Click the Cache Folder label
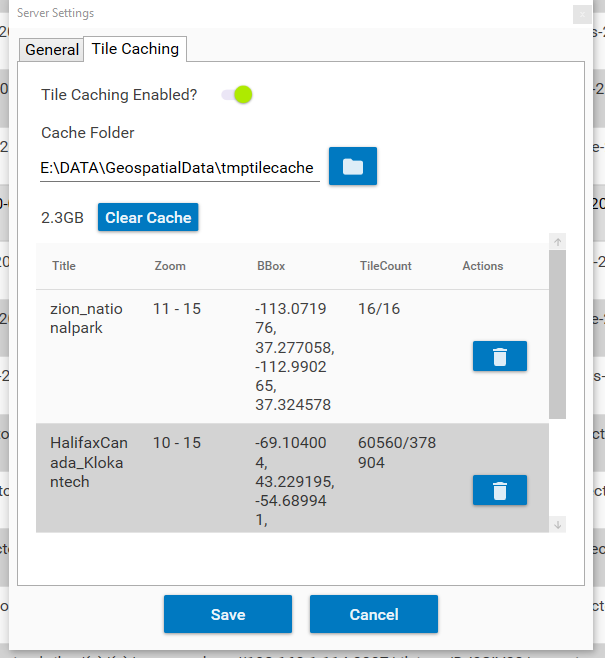This screenshot has width=605, height=658. (x=88, y=133)
